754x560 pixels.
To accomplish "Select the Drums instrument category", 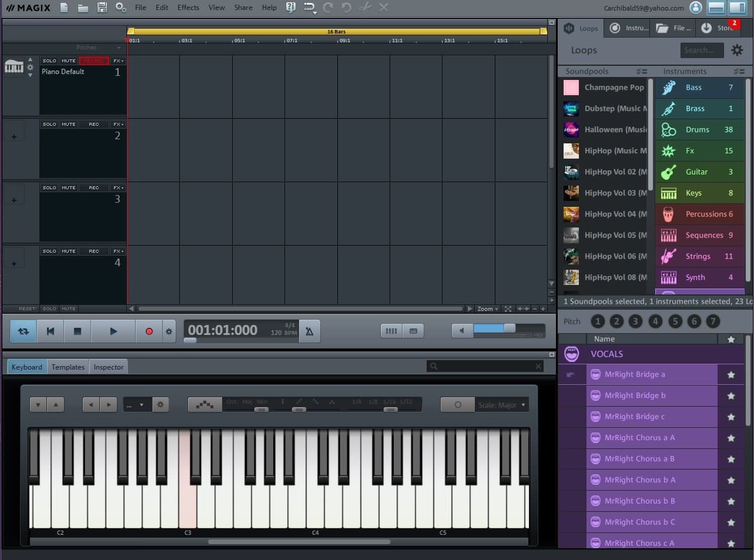I will [x=699, y=130].
